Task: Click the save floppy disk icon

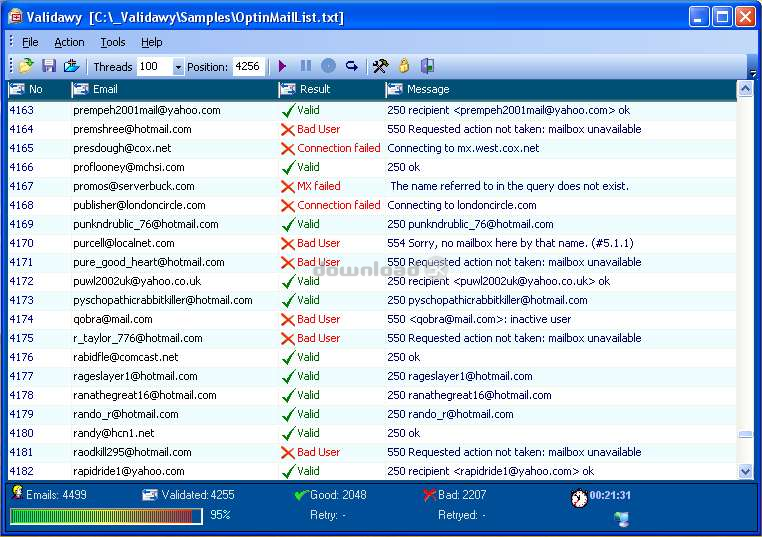Action: coord(49,67)
